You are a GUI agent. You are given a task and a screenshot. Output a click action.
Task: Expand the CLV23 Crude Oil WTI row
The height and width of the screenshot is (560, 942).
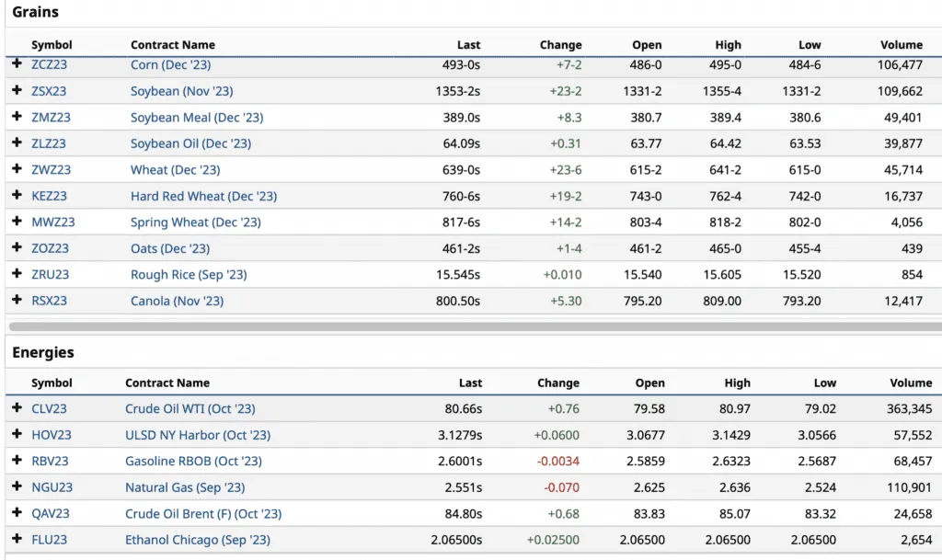click(17, 408)
